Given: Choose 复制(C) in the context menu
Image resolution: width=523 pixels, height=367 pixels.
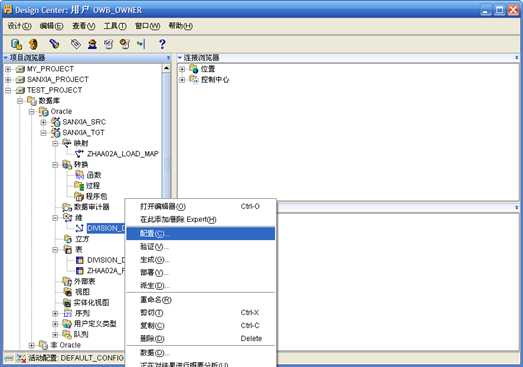Looking at the screenshot, I should (201, 326).
